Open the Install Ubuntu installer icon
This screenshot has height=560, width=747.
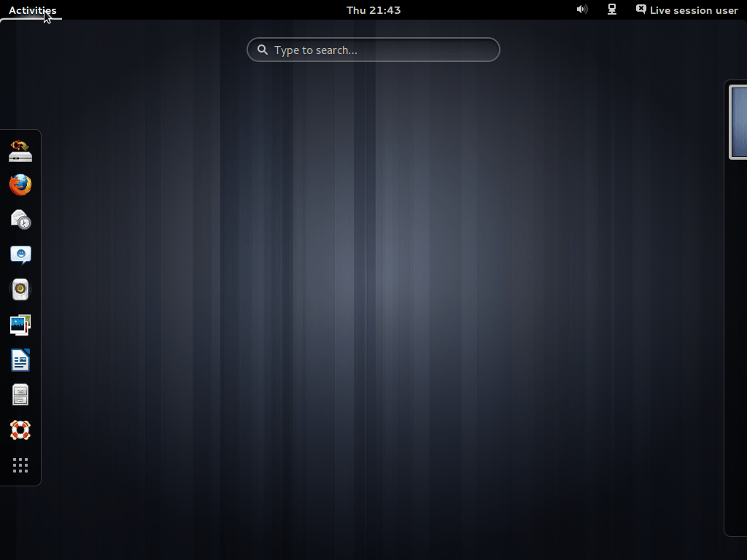pos(20,151)
